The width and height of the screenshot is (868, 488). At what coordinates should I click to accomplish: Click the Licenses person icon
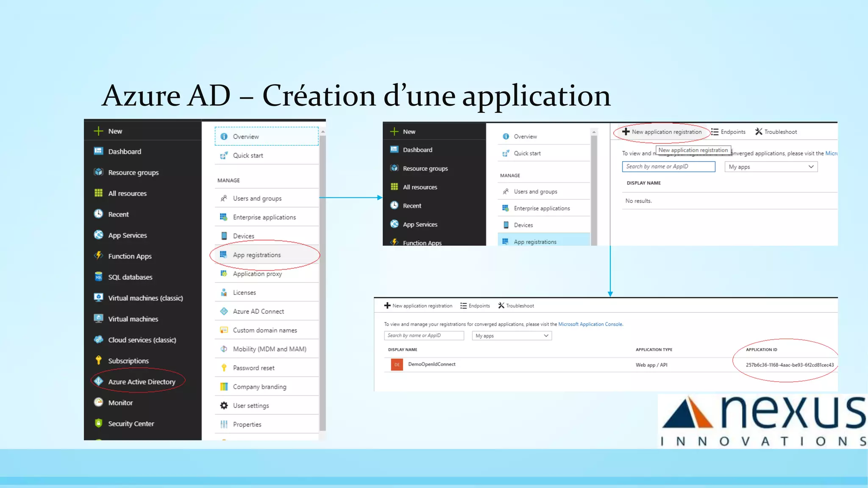coord(224,292)
